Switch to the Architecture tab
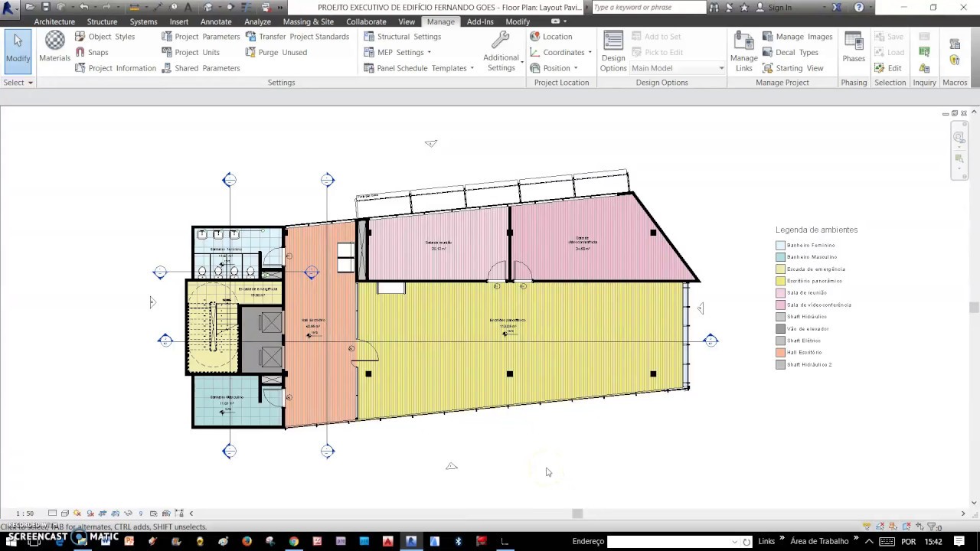980x551 pixels. point(54,21)
